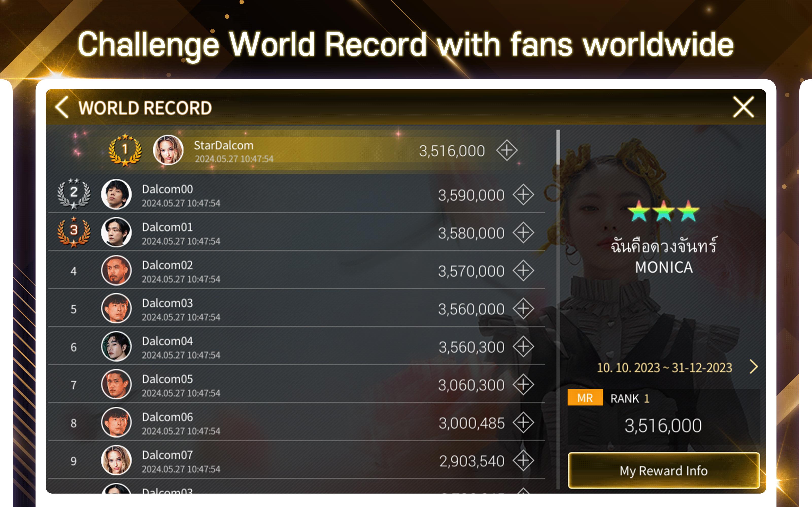
Task: Go back using the World Record back arrow
Action: [62, 107]
